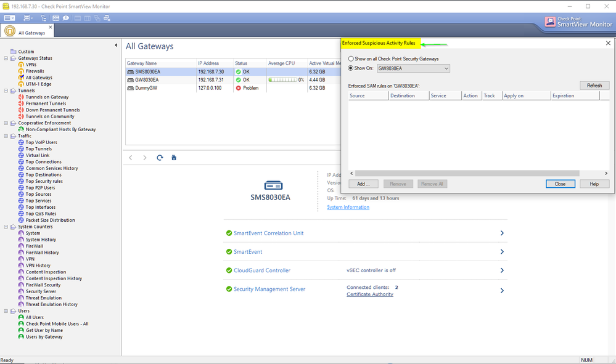Open System History counter view

pyautogui.click(x=41, y=240)
